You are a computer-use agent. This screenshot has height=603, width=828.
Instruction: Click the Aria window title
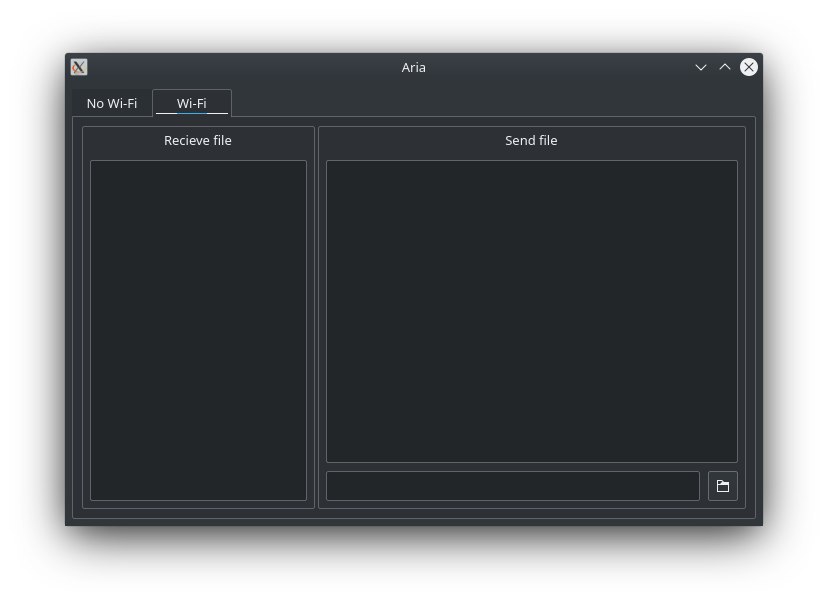413,68
